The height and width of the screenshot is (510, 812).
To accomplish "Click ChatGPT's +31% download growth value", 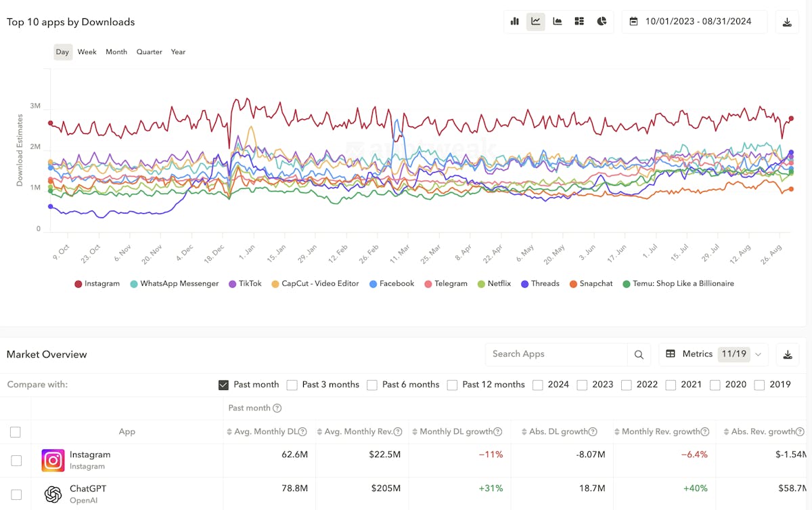I will [x=491, y=488].
